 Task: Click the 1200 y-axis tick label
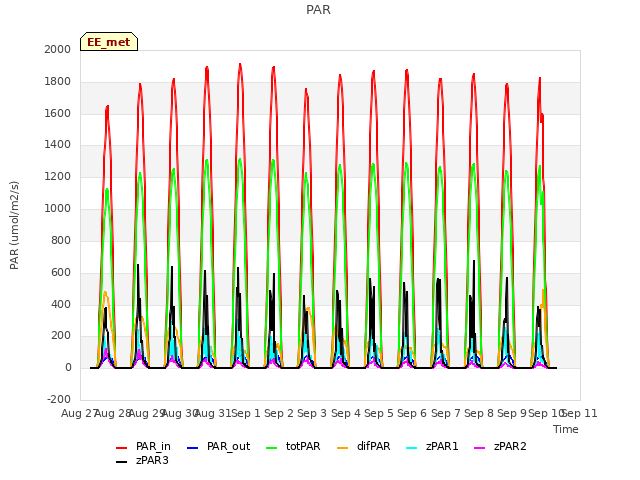(58, 177)
